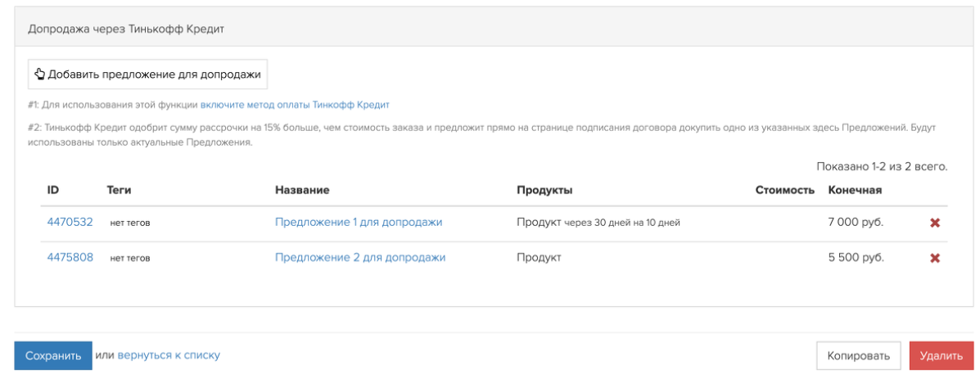Viewport: 980px width, 379px height.
Task: Click the add upsell offer button
Action: pos(147,74)
